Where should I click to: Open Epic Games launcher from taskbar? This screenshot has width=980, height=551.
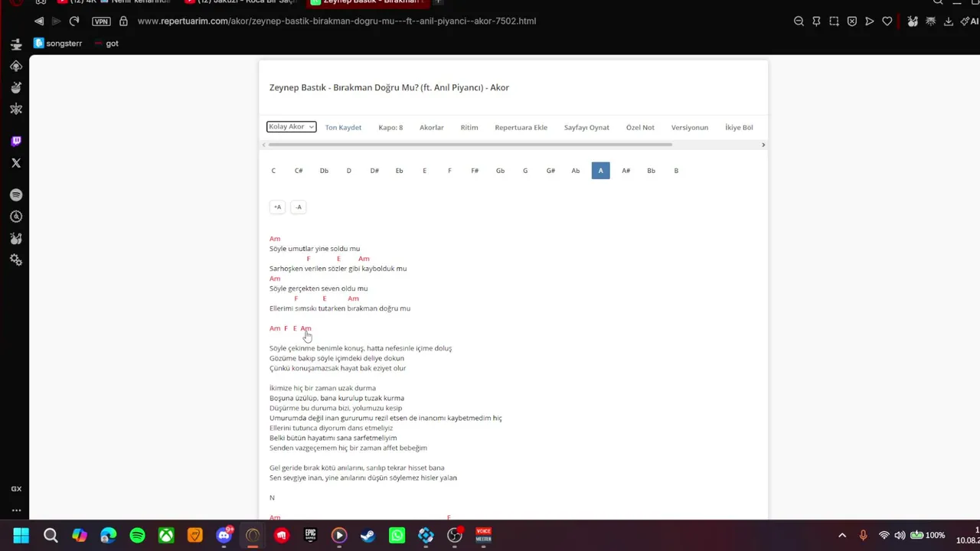click(310, 536)
